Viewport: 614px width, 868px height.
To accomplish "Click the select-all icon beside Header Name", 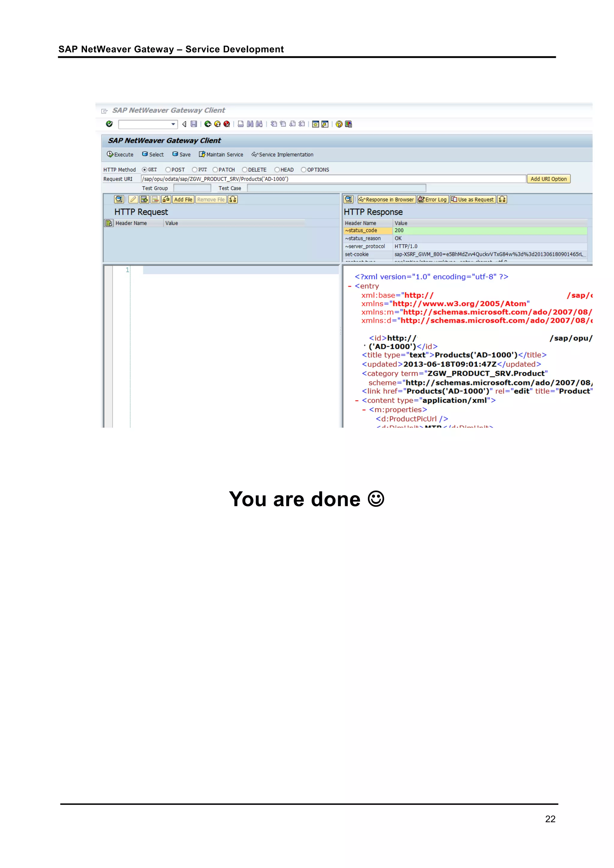I will tap(109, 223).
